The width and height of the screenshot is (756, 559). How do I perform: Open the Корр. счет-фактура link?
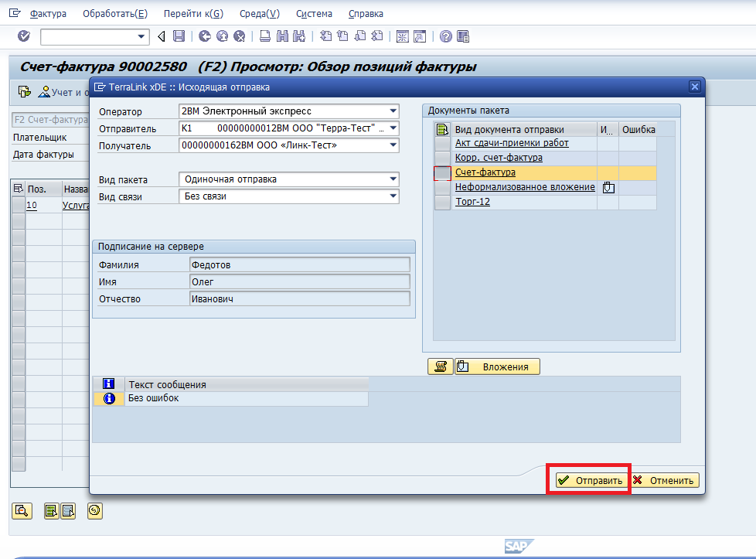click(x=499, y=158)
